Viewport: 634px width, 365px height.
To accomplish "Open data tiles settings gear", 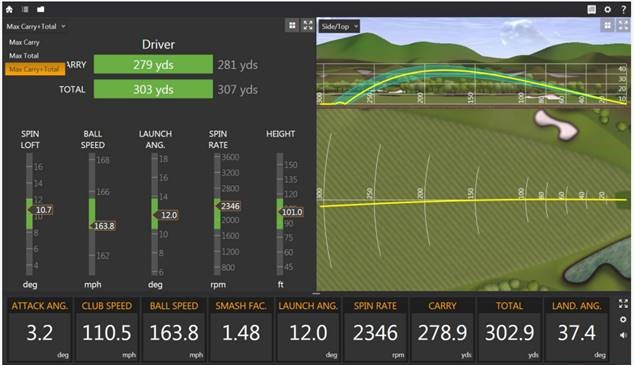I will (623, 319).
